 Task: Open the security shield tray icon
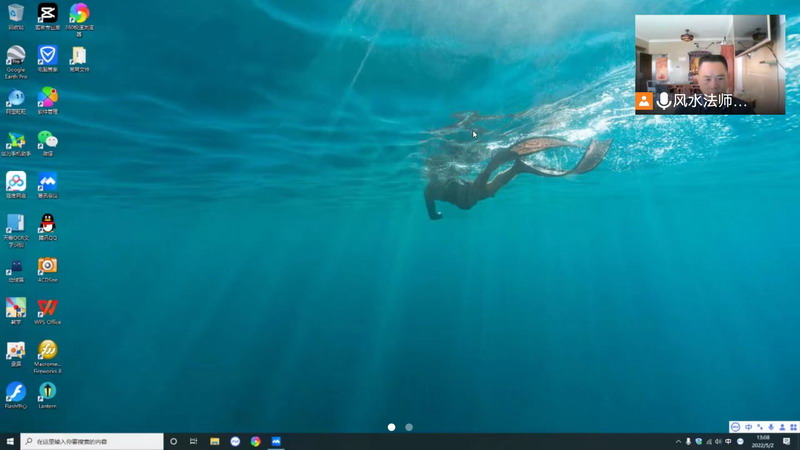[698, 441]
